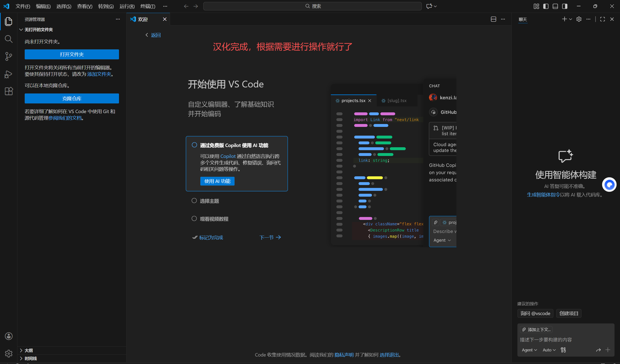Select the 观看视频教程 step radio

click(x=194, y=219)
